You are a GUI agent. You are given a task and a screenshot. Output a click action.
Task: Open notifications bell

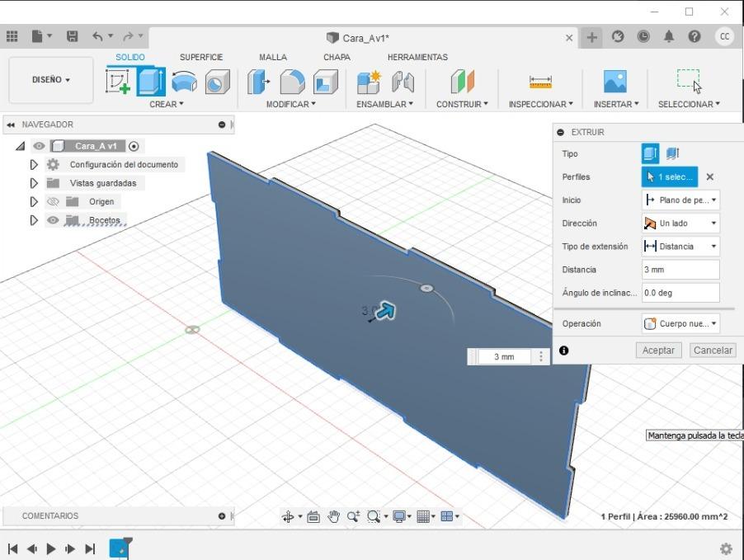click(x=669, y=36)
